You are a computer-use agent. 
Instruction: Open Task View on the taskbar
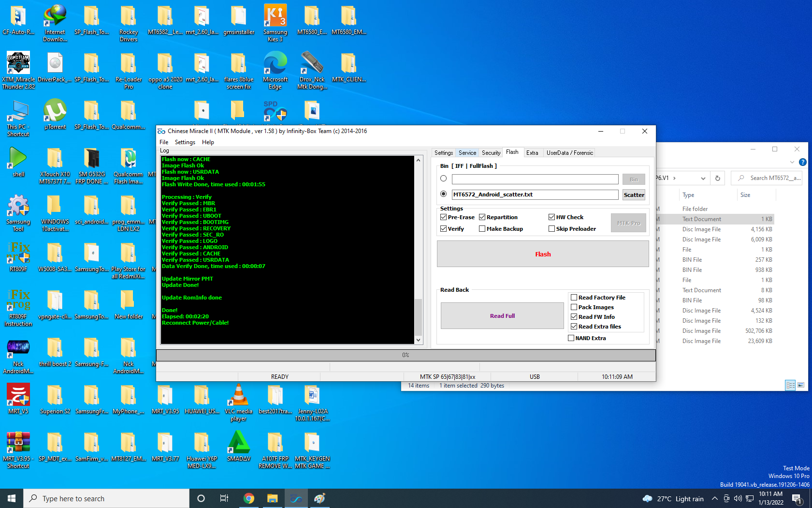pyautogui.click(x=224, y=498)
